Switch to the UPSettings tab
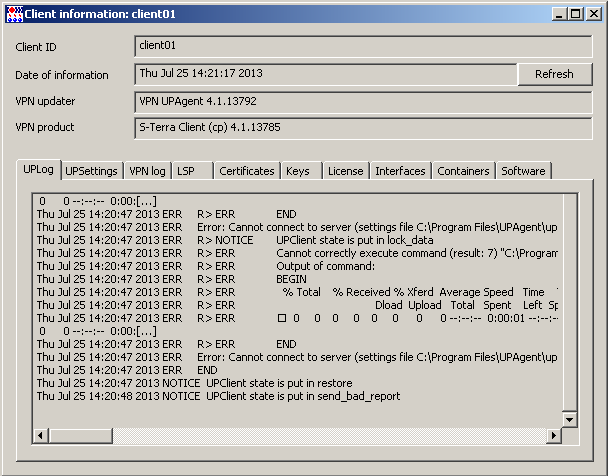 tap(92, 171)
